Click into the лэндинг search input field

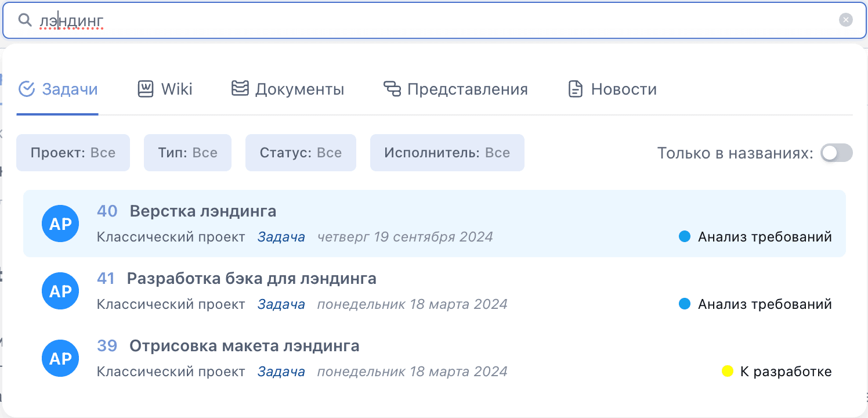tap(434, 20)
